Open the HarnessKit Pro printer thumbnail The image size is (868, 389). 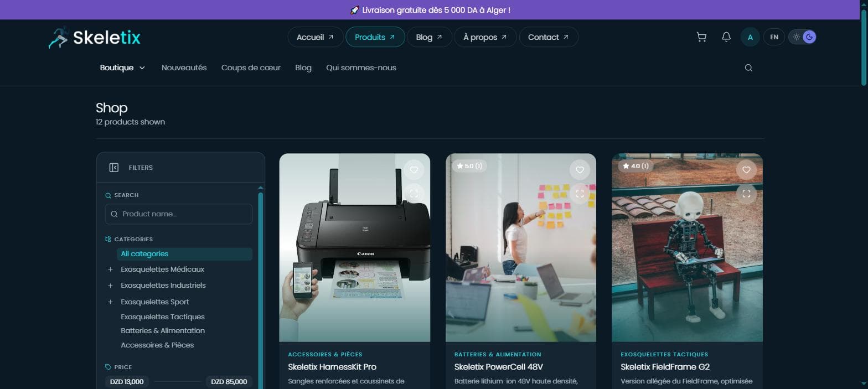point(355,247)
